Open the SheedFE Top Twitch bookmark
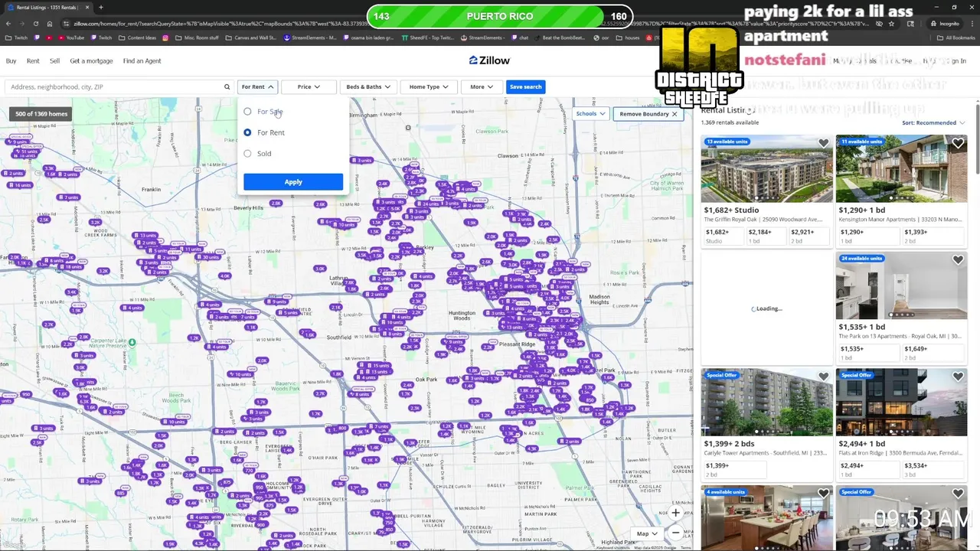This screenshot has height=551, width=980. tap(428, 37)
